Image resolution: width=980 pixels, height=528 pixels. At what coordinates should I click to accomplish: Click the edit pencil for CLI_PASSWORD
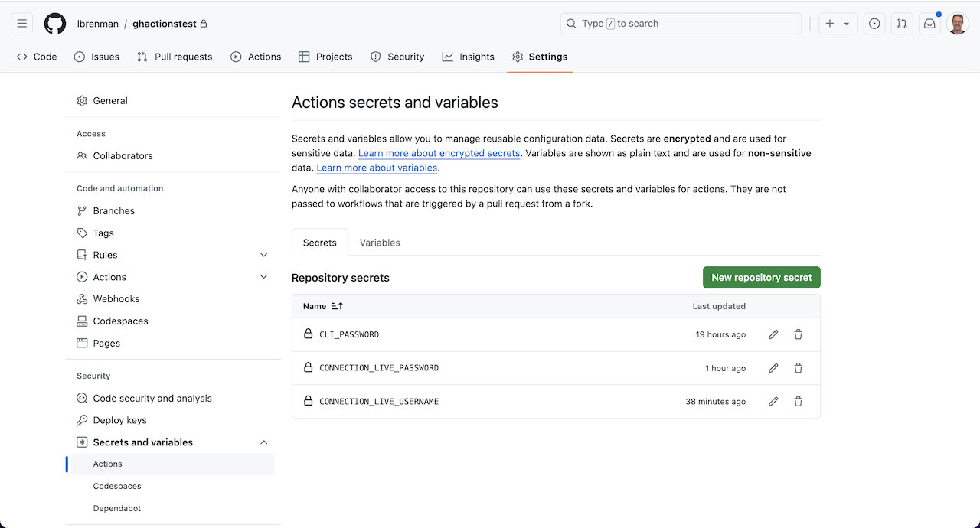click(773, 334)
